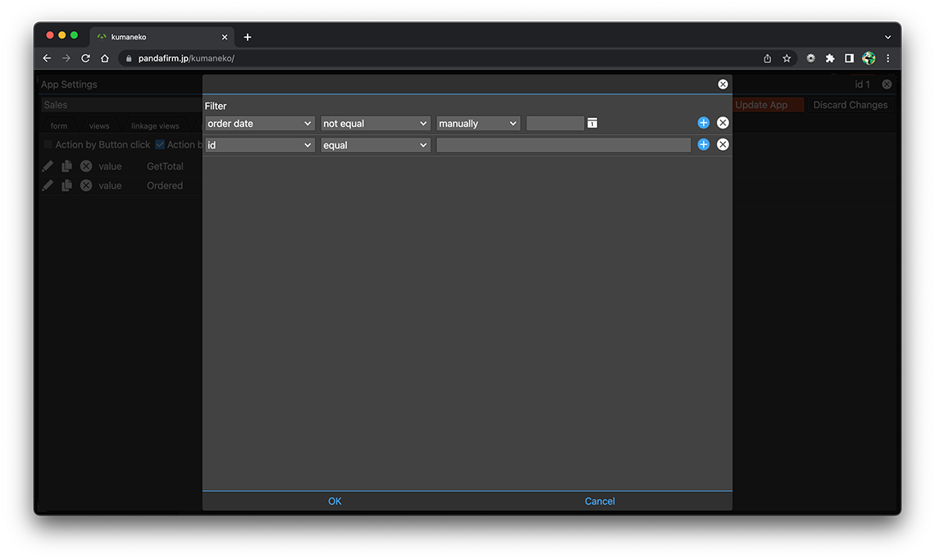The width and height of the screenshot is (935, 560).
Task: Change the equal operator in id row
Action: 376,145
